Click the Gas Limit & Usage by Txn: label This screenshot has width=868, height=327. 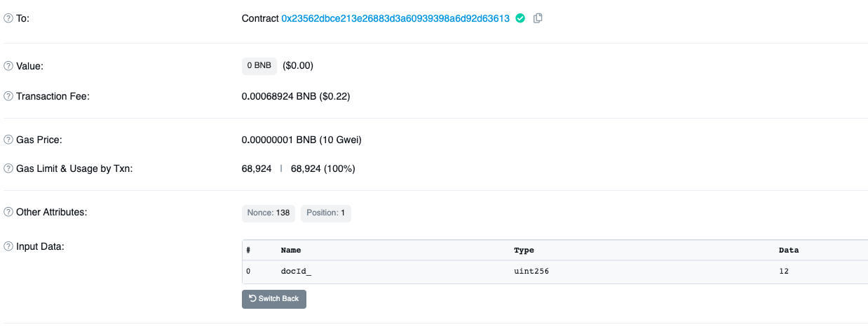pyautogui.click(x=74, y=169)
